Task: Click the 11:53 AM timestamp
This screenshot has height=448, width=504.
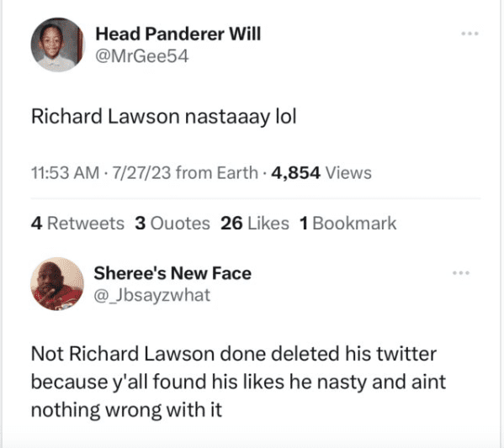Action: (x=66, y=173)
